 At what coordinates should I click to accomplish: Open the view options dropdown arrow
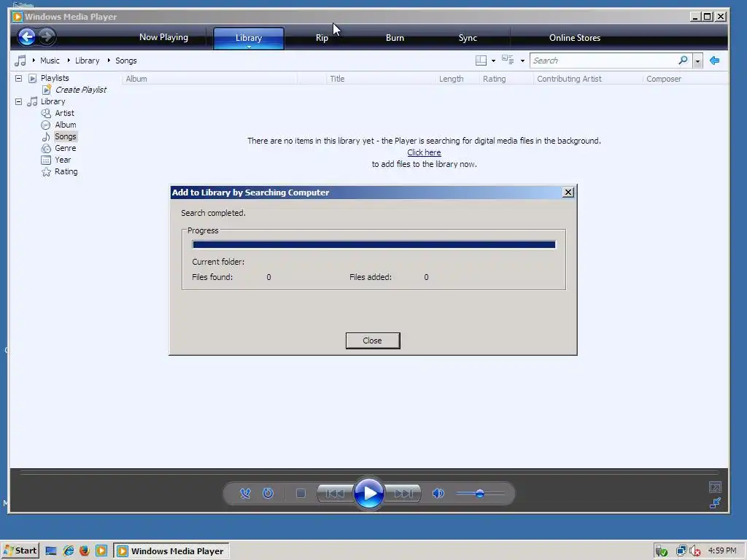point(522,61)
